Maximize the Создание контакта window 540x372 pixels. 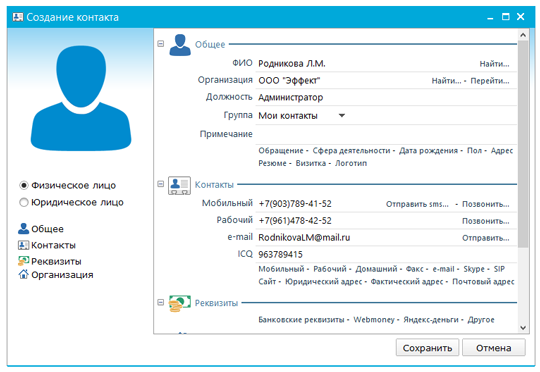pos(506,17)
